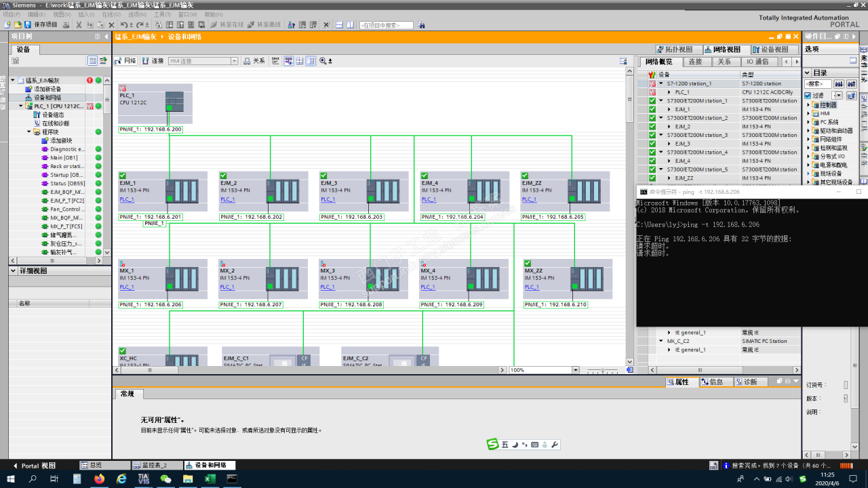Viewport: 868px width, 488px height.
Task: Click the print icon in toolbar
Action: tap(66, 25)
